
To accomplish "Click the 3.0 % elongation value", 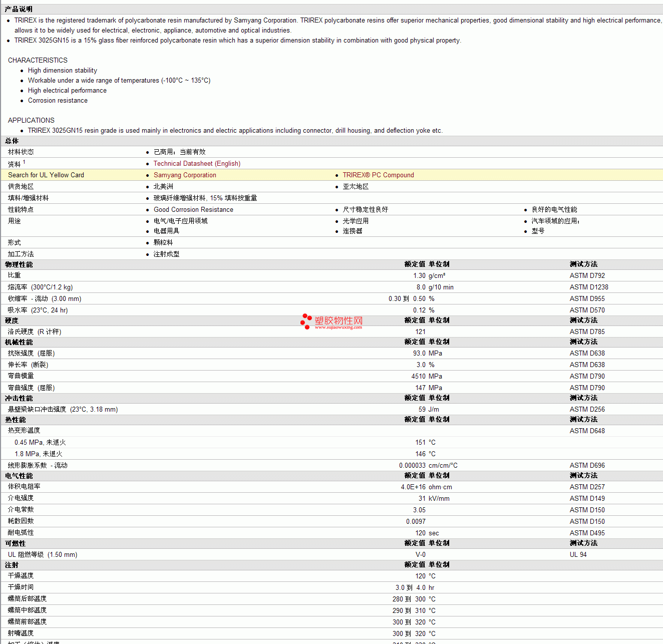I will (x=425, y=365).
